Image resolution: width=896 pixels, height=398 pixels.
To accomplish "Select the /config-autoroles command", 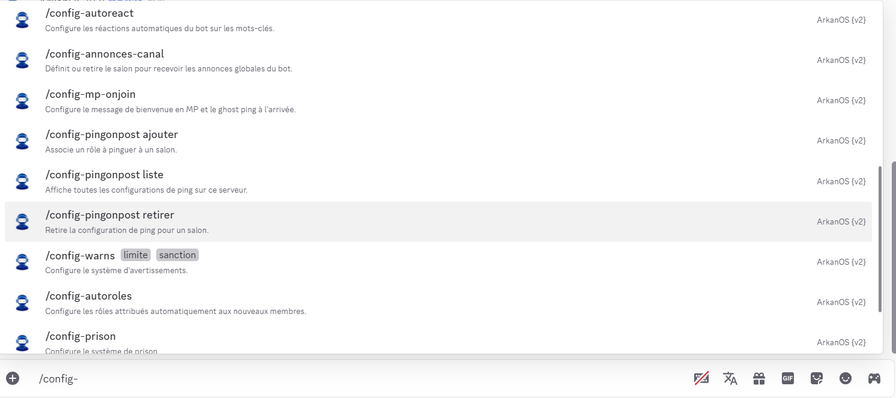I will coord(438,303).
